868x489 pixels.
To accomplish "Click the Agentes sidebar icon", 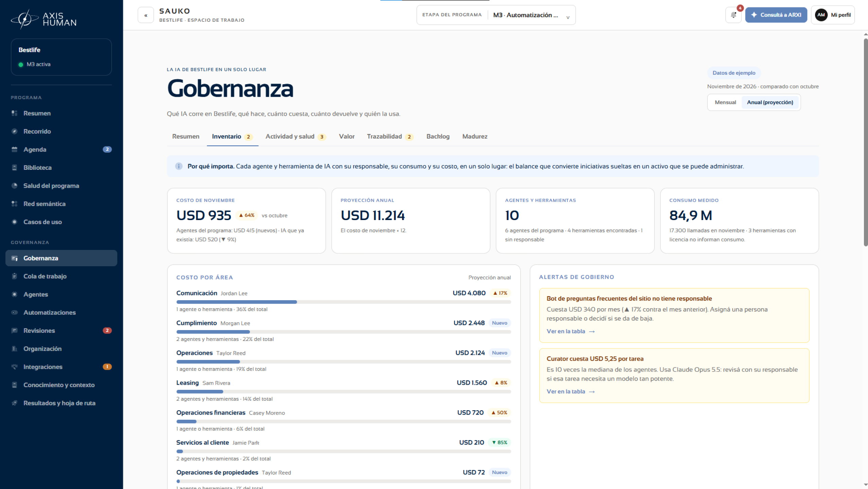I will [x=14, y=294].
